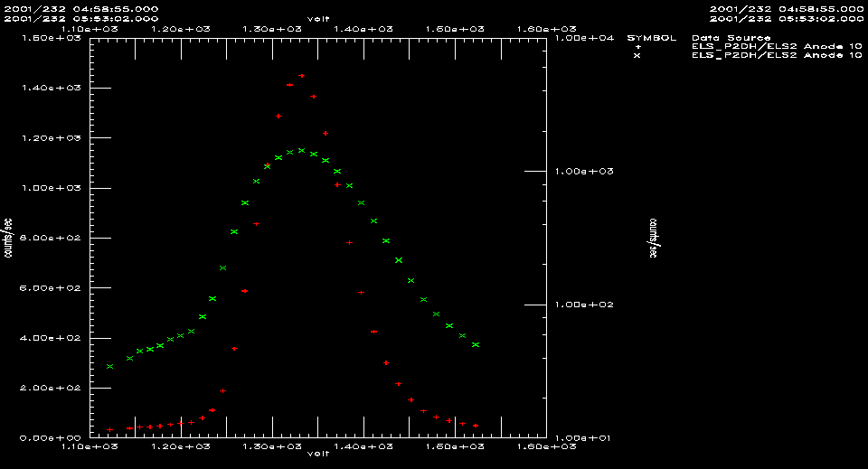Click the 1.40e+03 label on bottom x-axis
868x469 pixels.
(x=363, y=447)
